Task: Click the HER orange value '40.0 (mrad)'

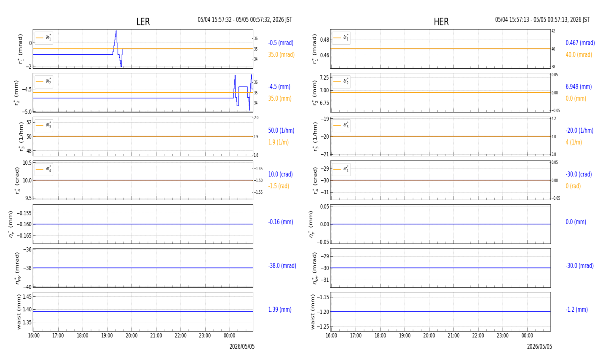Action: (579, 55)
